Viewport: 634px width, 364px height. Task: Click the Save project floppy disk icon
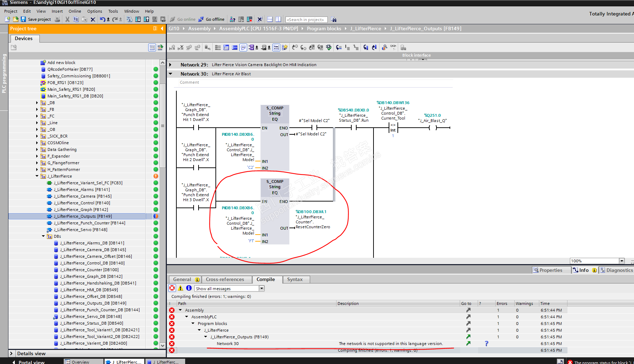point(23,19)
